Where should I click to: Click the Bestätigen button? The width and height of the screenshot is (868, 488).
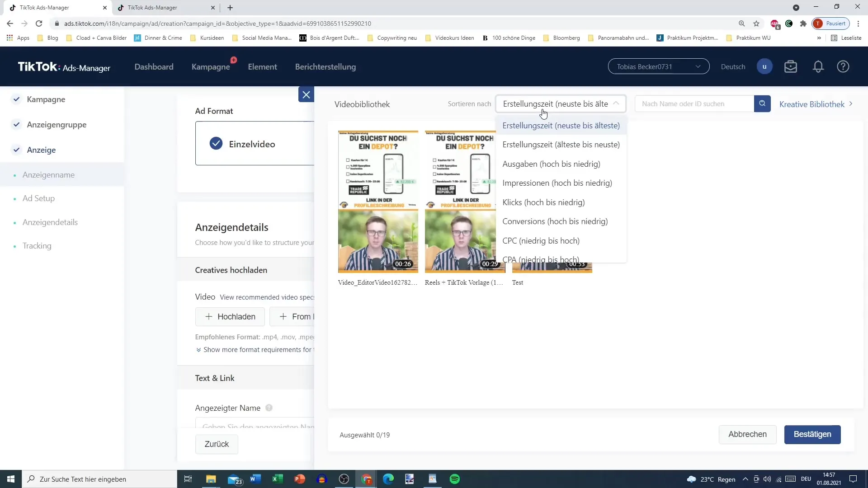click(x=812, y=434)
